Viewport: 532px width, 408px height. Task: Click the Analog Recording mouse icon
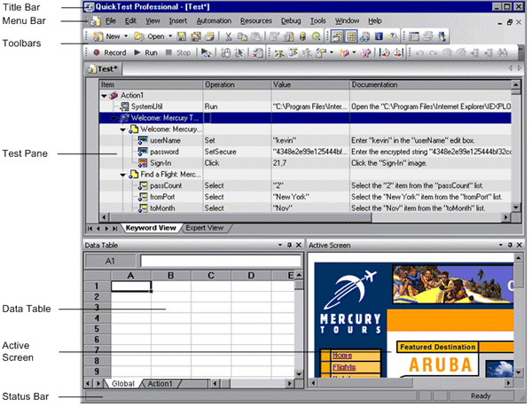[225, 53]
